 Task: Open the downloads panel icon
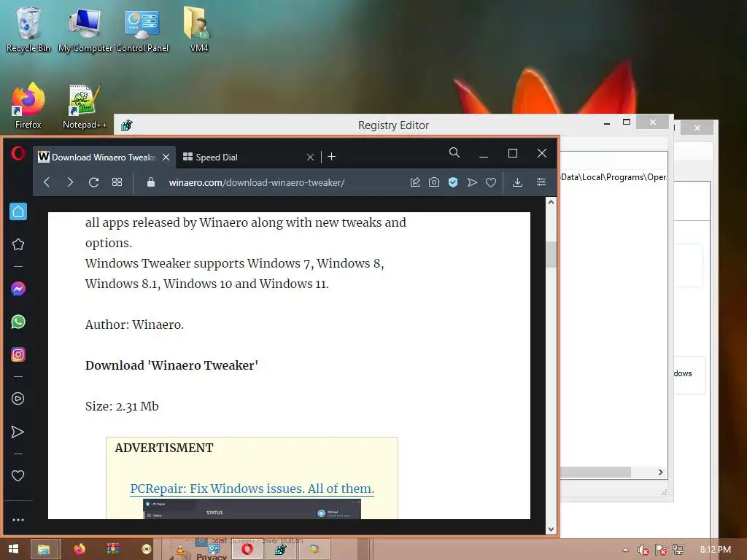[517, 182]
